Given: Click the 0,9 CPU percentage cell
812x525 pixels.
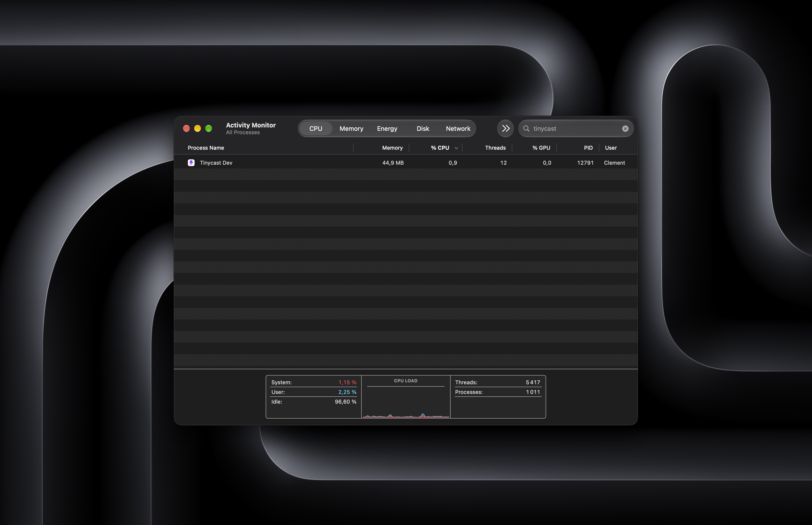Looking at the screenshot, I should pos(453,163).
